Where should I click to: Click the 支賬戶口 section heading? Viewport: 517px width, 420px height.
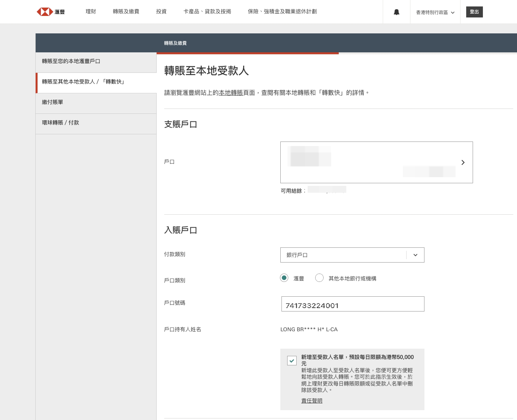click(181, 124)
